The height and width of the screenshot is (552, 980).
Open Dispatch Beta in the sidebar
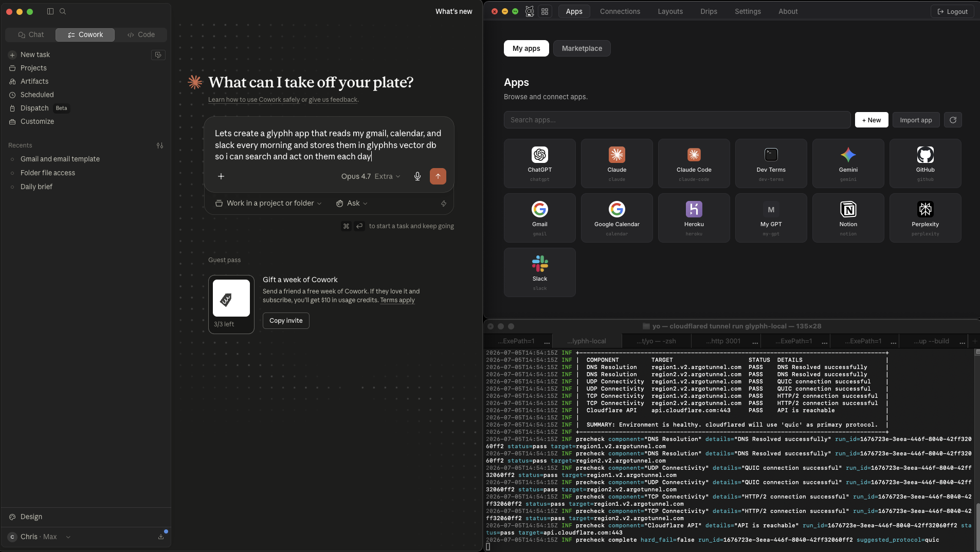39,108
